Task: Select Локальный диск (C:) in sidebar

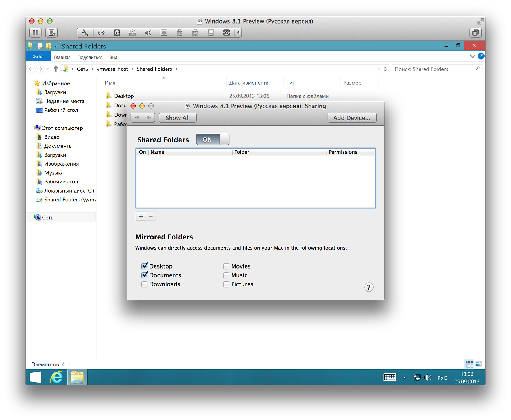Action: pyautogui.click(x=69, y=191)
